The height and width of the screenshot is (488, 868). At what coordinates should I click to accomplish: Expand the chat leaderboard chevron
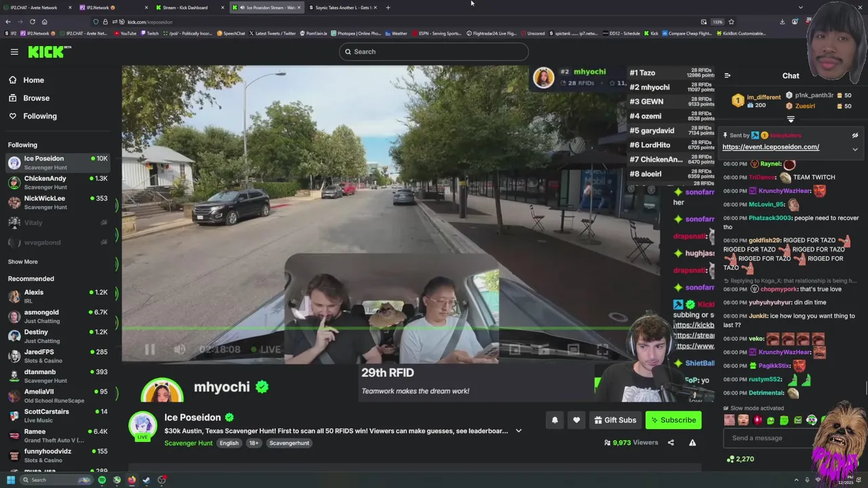pos(791,119)
